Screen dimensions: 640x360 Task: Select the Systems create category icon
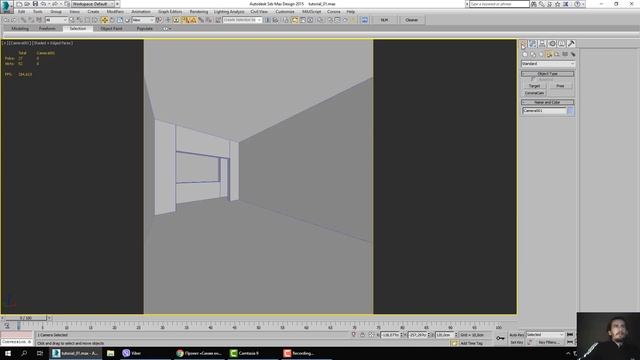573,54
